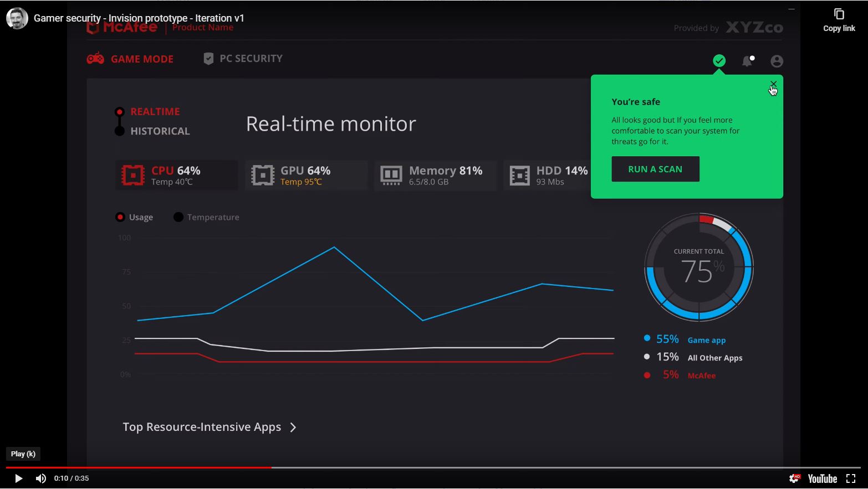This screenshot has height=489, width=868.
Task: Open the user account profile icon
Action: pyautogui.click(x=777, y=61)
